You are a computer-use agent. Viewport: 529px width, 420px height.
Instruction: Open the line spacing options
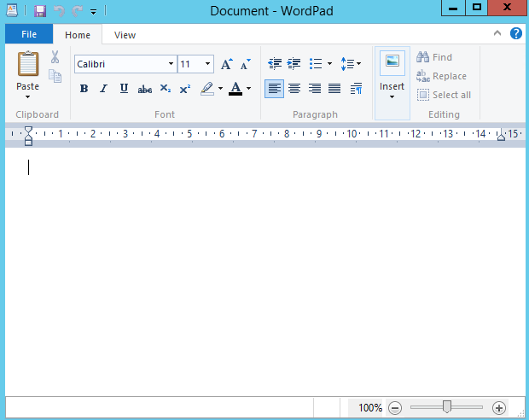coord(351,63)
